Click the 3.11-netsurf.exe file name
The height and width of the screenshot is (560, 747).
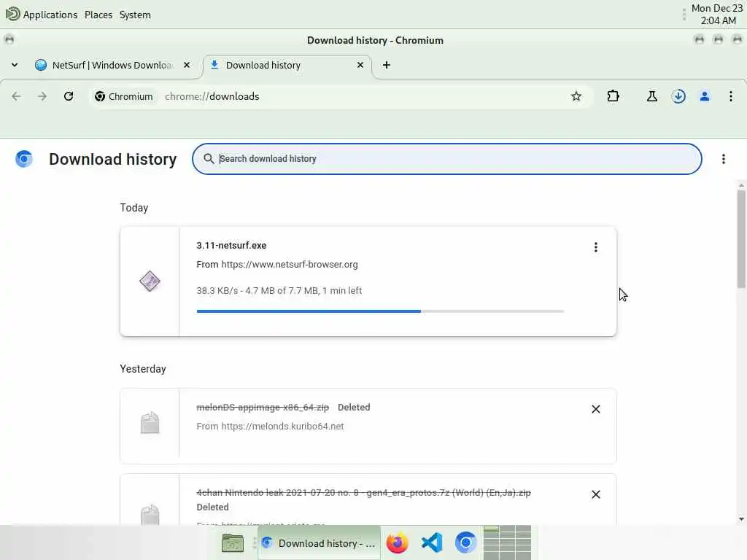[x=231, y=246]
